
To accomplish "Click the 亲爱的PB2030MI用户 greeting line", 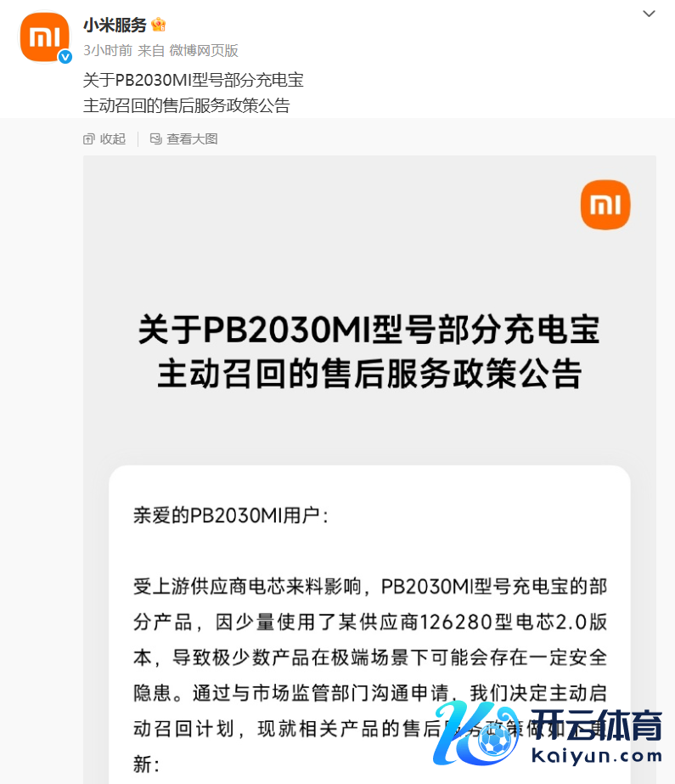I will 231,516.
